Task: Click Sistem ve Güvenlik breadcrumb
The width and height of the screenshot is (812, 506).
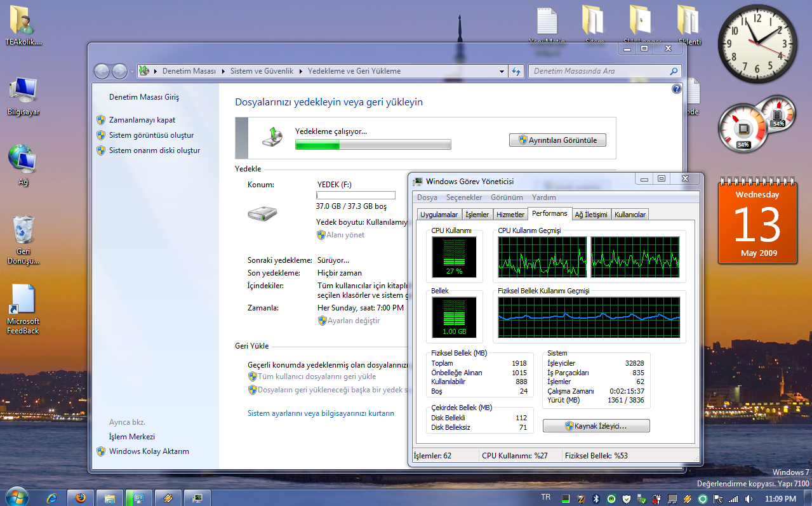Action: click(x=262, y=71)
